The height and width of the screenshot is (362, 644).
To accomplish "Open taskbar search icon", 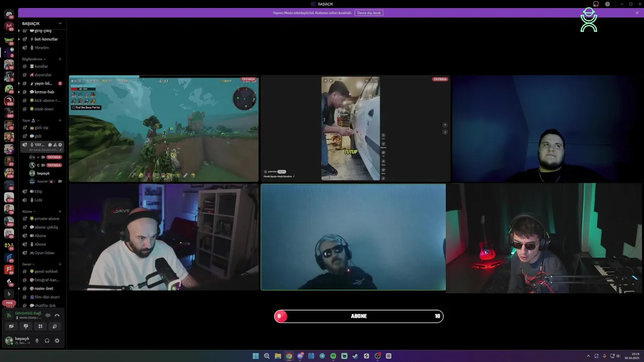I will tap(267, 356).
